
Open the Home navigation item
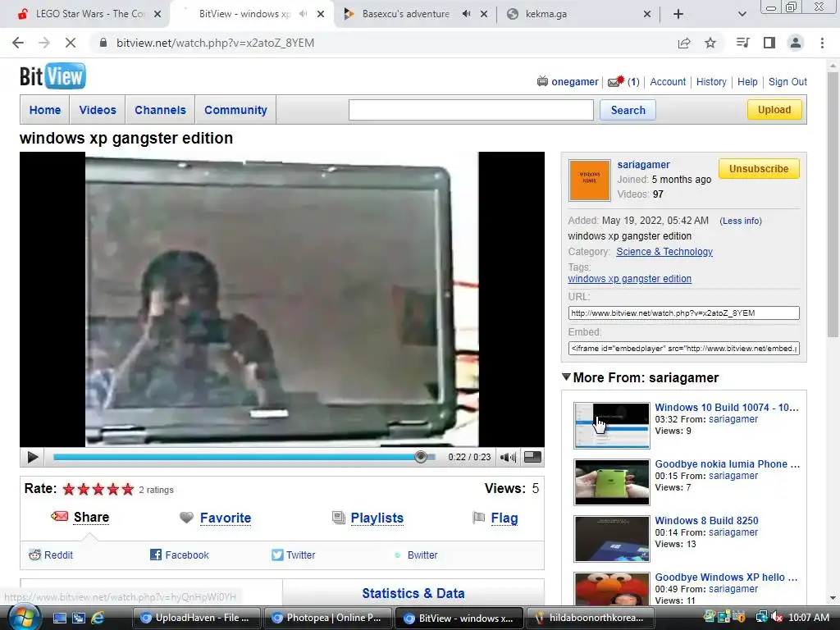click(45, 110)
